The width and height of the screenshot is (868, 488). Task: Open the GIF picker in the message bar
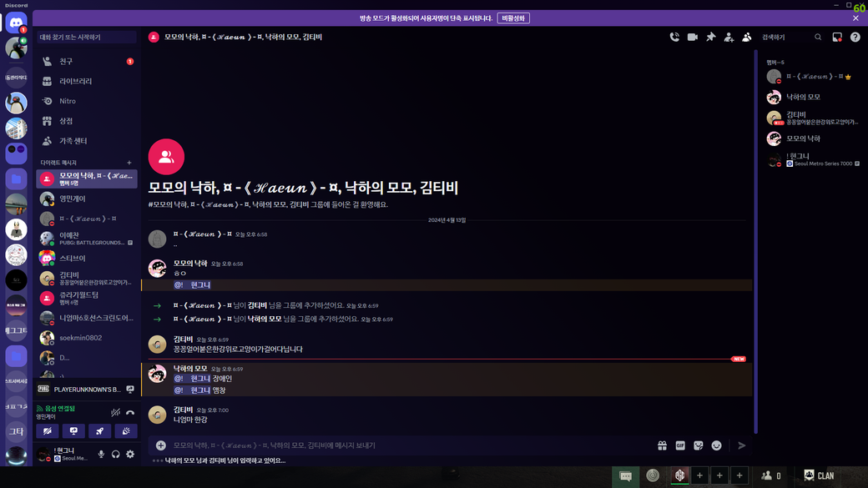(x=680, y=445)
